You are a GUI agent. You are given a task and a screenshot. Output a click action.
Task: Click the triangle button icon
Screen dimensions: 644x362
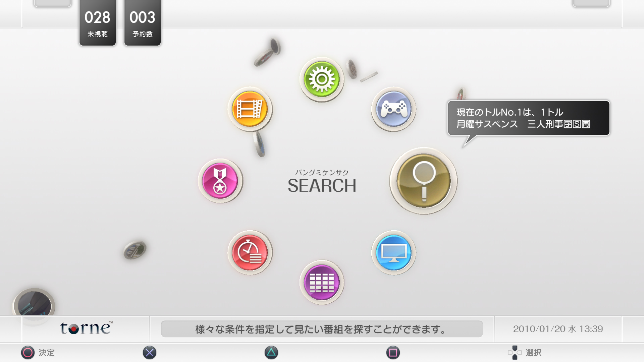pos(271,353)
